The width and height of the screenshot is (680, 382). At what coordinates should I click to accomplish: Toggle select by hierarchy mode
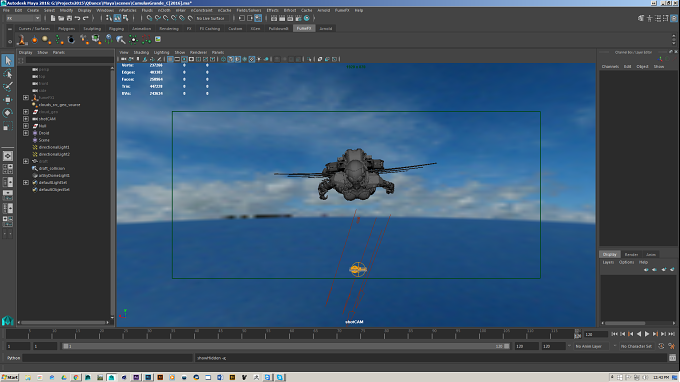(x=109, y=18)
